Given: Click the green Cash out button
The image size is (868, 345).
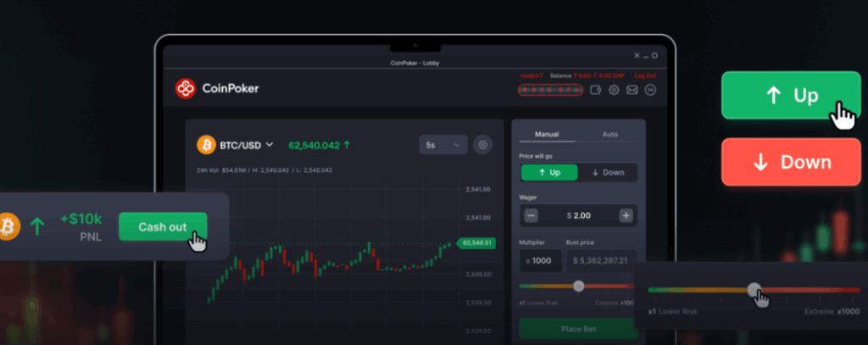Looking at the screenshot, I should 163,226.
